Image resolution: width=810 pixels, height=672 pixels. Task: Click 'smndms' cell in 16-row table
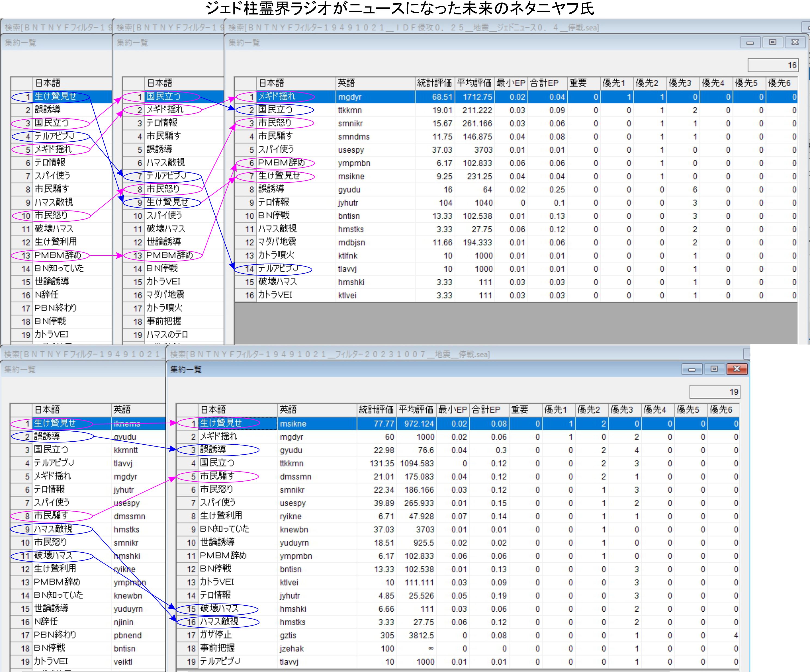[x=375, y=137]
